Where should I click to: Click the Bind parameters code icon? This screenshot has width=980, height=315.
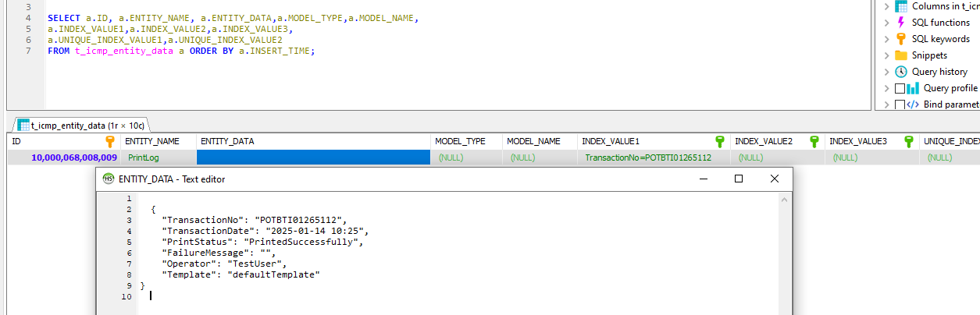pos(913,104)
